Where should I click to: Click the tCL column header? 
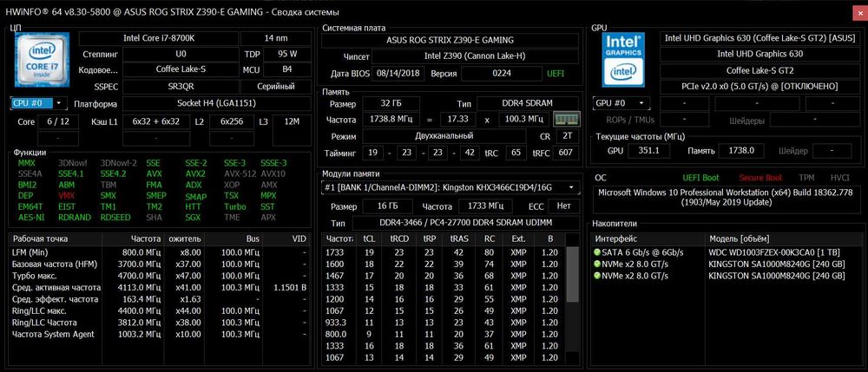tap(368, 239)
